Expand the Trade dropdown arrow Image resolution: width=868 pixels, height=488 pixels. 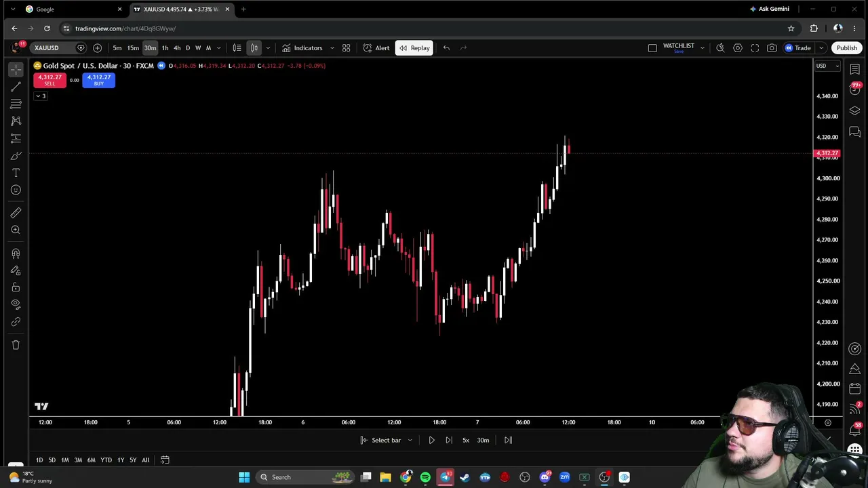(x=821, y=48)
